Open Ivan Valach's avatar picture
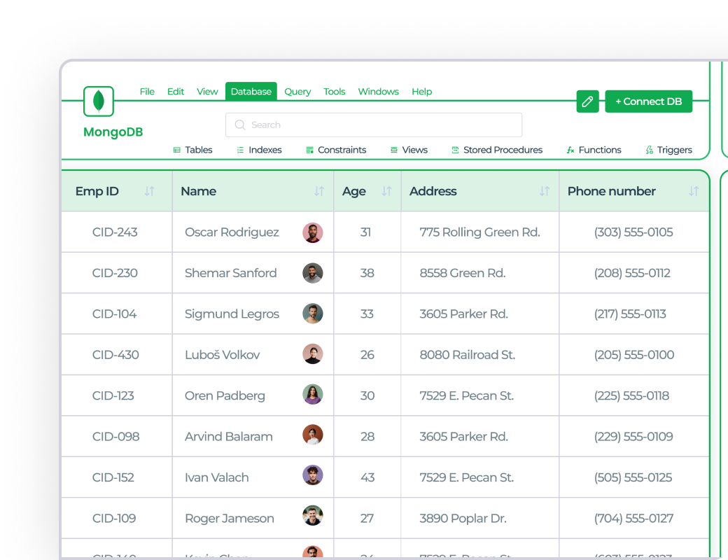The height and width of the screenshot is (560, 728). click(312, 475)
